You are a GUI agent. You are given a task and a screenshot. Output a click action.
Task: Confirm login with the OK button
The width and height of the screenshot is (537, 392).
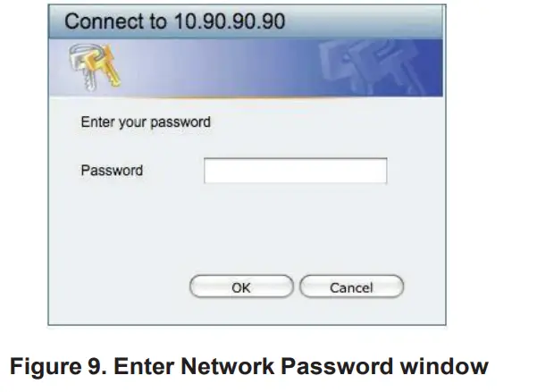tap(241, 287)
